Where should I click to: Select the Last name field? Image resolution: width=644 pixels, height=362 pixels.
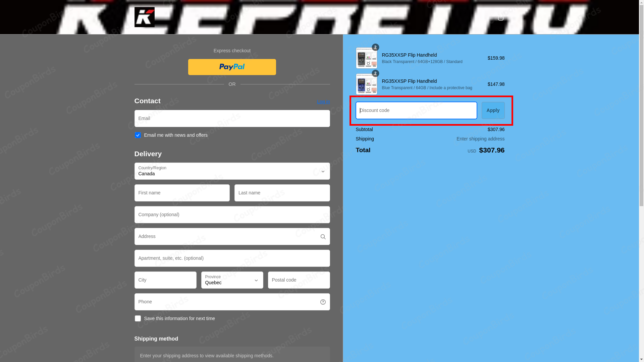pos(282,193)
